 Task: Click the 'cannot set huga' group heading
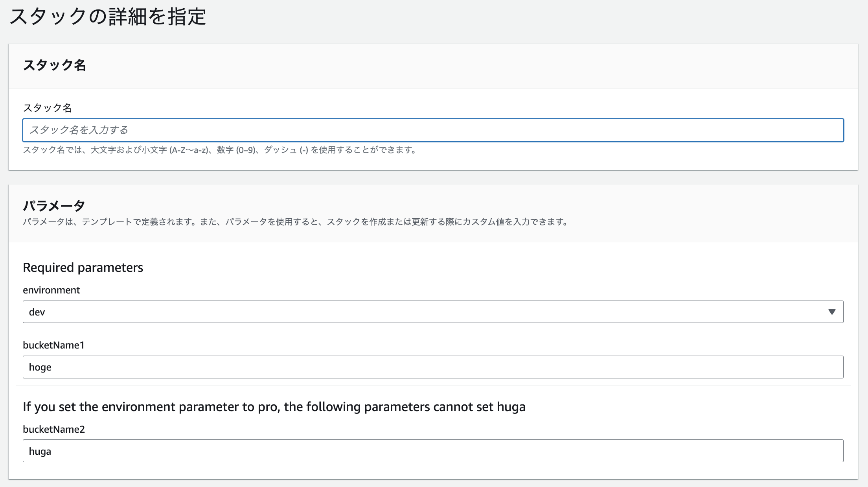tap(274, 407)
